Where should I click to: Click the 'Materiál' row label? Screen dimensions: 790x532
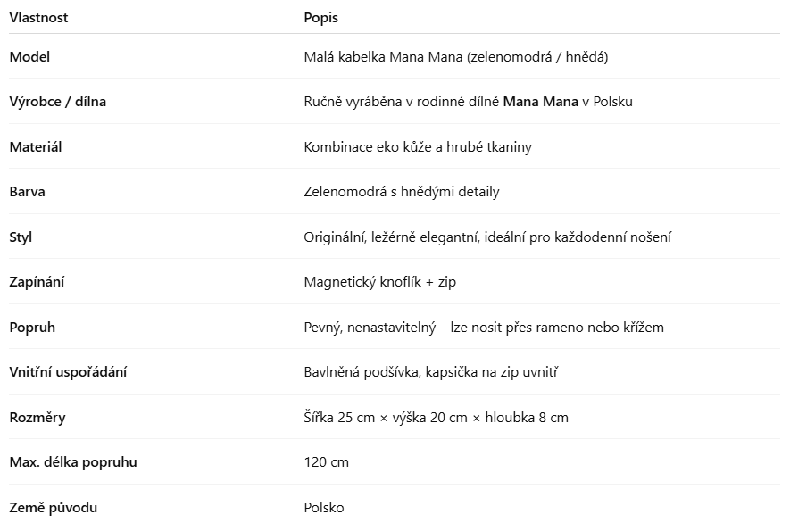point(36,147)
